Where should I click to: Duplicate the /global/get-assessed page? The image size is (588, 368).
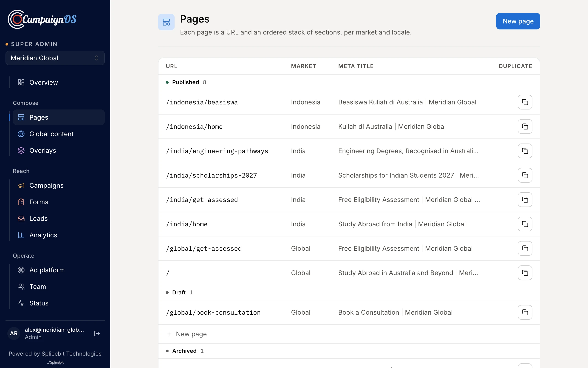525,248
